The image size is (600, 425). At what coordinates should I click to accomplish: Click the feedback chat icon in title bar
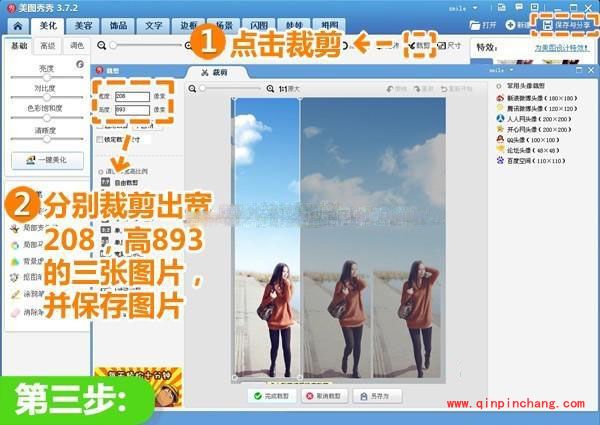tap(518, 7)
